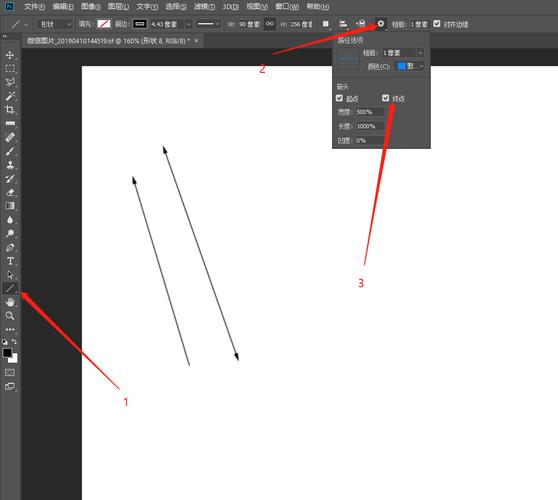The height and width of the screenshot is (500, 558).
Task: Select the Blur droplet tool
Action: tap(10, 220)
